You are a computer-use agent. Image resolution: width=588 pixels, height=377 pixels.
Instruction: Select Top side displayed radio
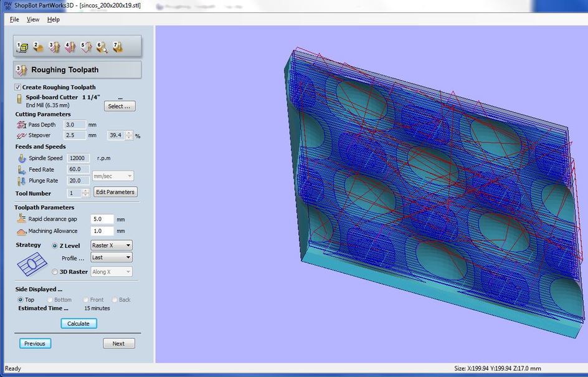point(21,300)
